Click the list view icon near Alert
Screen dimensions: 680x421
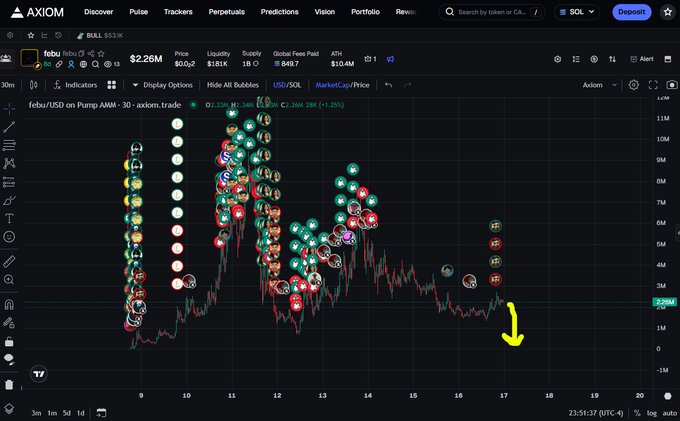[576, 59]
